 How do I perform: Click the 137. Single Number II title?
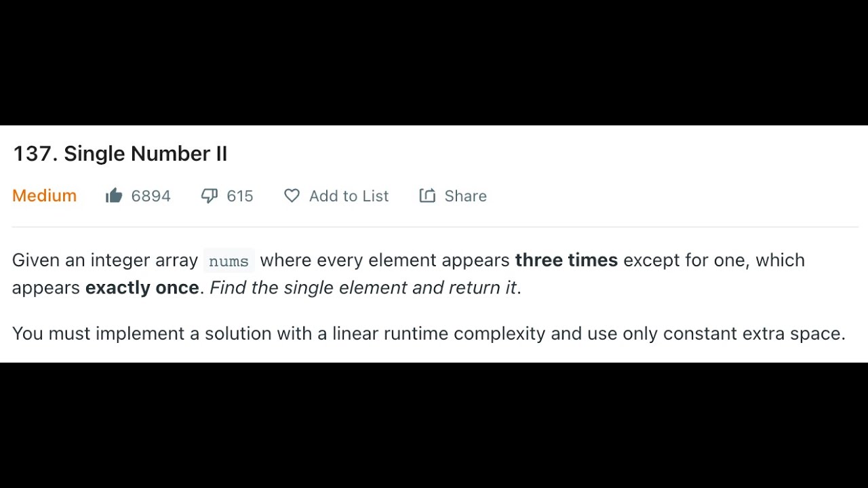click(x=120, y=154)
